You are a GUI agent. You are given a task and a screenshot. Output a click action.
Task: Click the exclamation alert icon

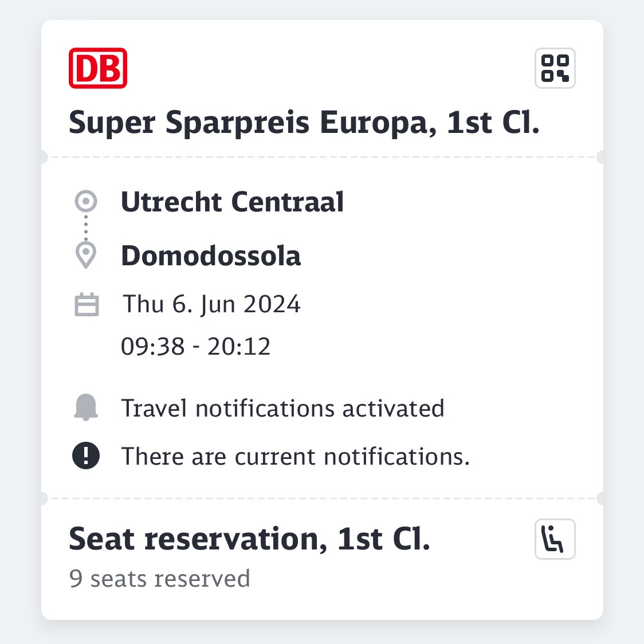[86, 455]
